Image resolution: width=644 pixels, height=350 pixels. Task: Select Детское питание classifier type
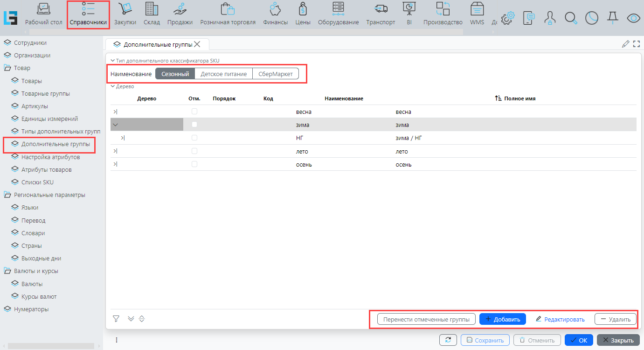[x=223, y=74]
